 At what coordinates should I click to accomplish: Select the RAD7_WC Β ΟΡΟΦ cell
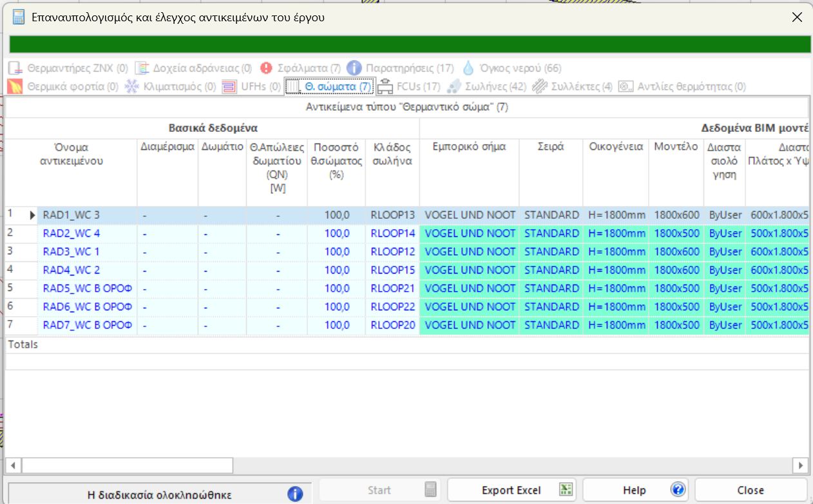pyautogui.click(x=87, y=325)
